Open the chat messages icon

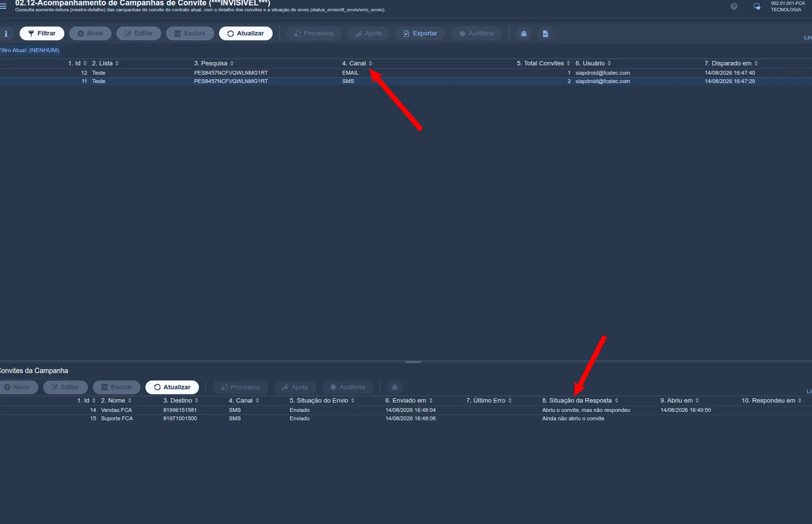pos(757,6)
